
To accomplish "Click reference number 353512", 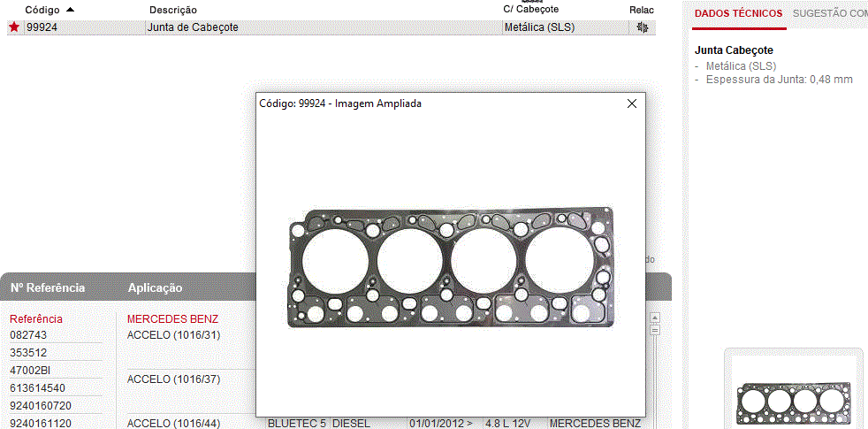I will pyautogui.click(x=28, y=353).
